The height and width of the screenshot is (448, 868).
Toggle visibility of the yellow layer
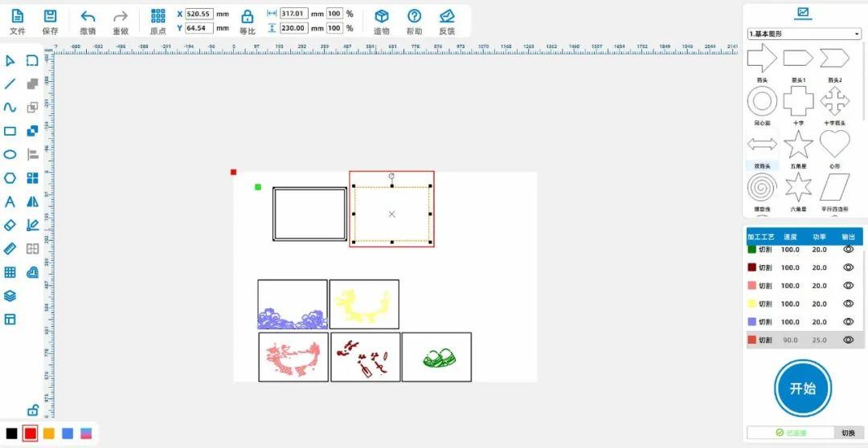point(848,303)
